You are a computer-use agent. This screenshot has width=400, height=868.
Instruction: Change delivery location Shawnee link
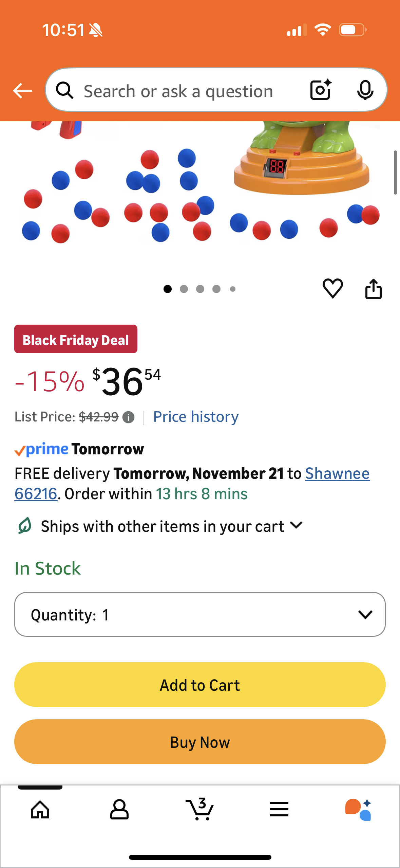337,473
